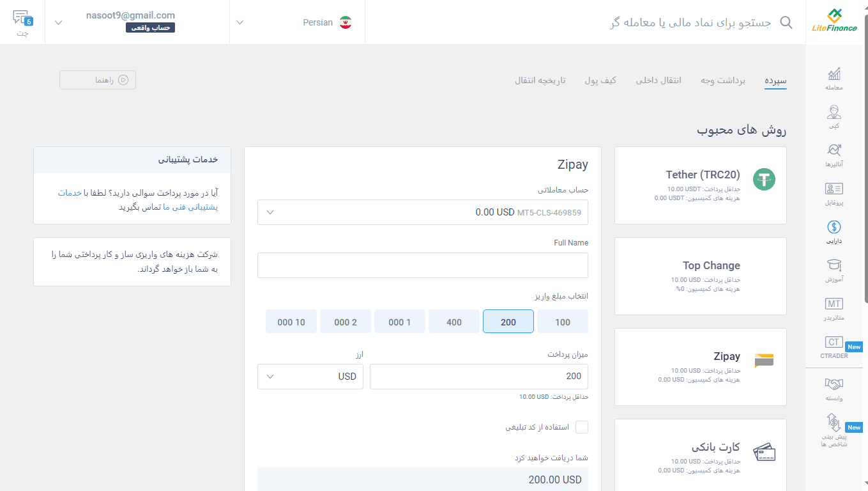This screenshot has width=868, height=491.
Task: Choose the Top Change payment method card
Action: click(701, 276)
